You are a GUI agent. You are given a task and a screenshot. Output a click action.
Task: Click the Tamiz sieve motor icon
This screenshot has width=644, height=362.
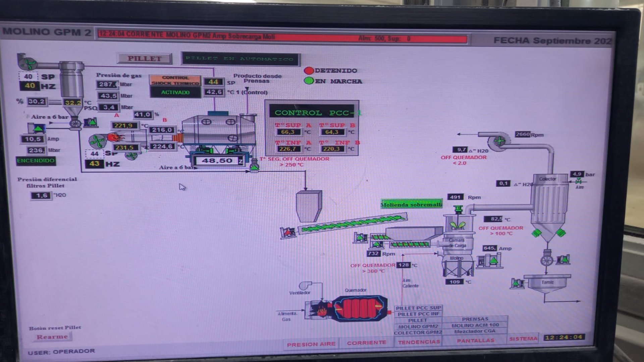[x=517, y=283]
